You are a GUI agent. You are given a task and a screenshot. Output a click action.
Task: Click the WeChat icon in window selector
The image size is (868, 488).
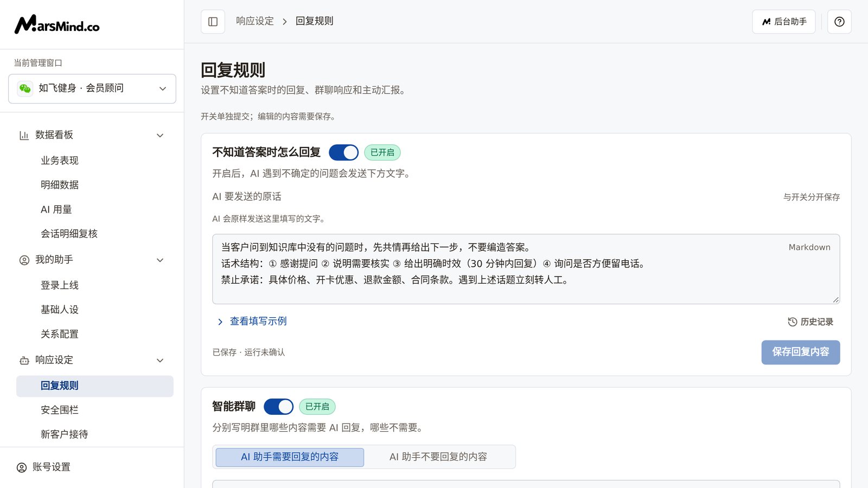pos(25,88)
